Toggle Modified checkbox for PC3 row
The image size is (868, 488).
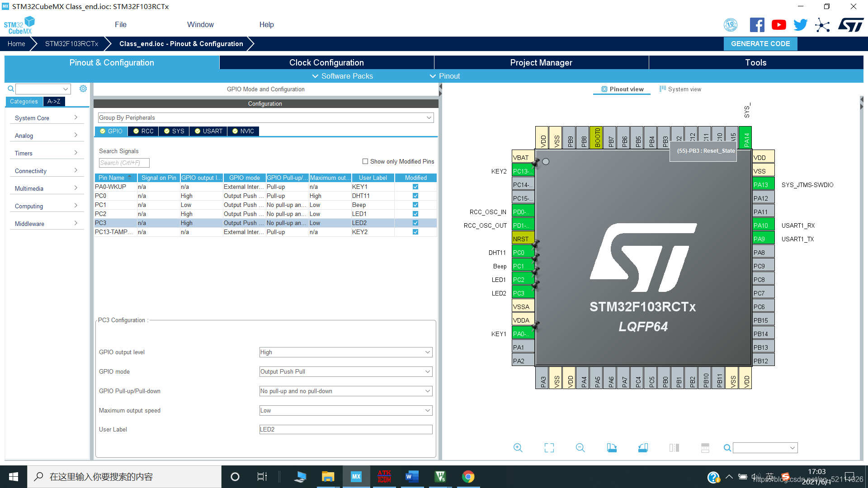pos(415,223)
